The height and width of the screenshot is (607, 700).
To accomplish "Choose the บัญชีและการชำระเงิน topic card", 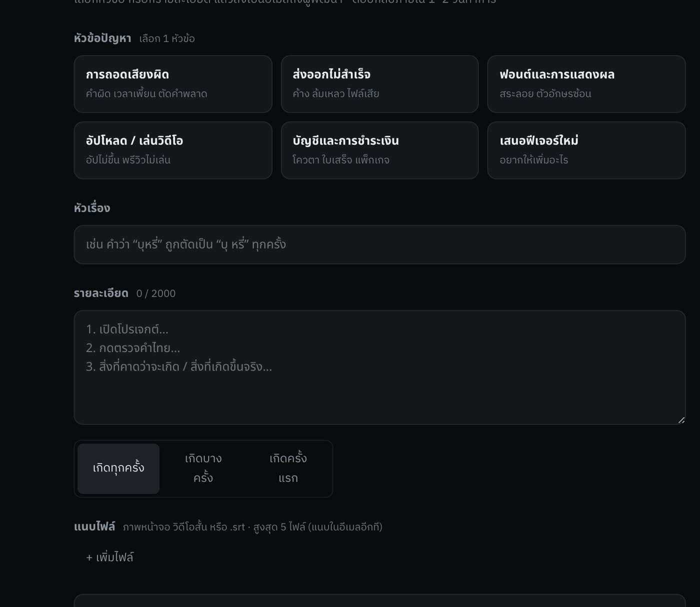I will (x=379, y=150).
